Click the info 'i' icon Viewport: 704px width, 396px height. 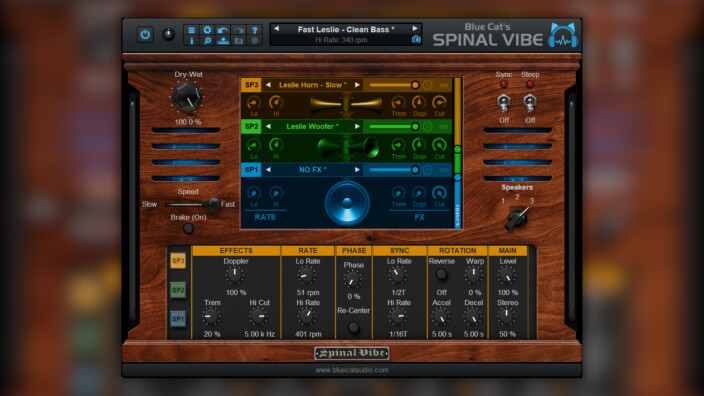pyautogui.click(x=191, y=41)
